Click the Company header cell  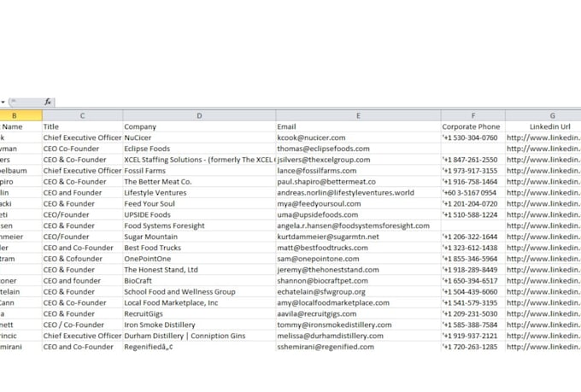coord(199,126)
